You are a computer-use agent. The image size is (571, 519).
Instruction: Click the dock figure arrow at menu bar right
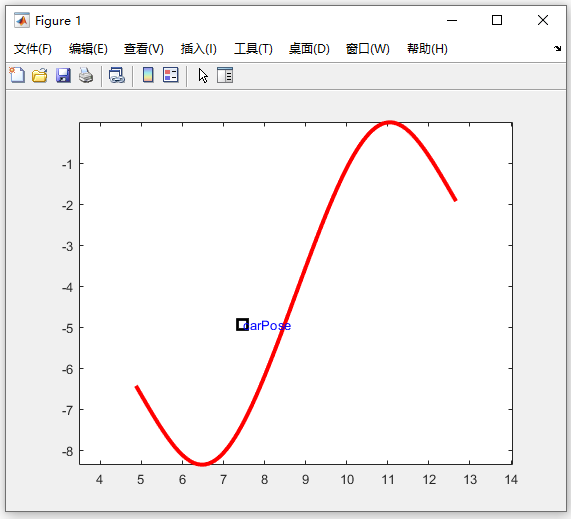pyautogui.click(x=557, y=48)
